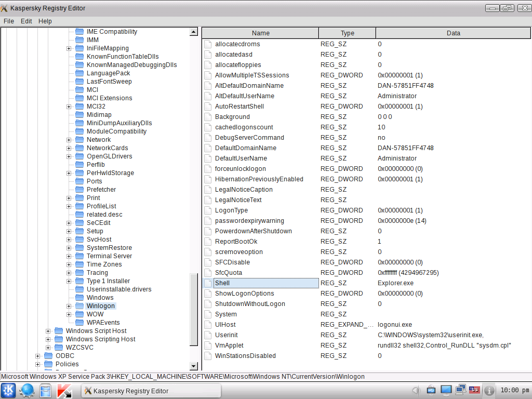Expand the ProfileList tree node
The image size is (532, 399).
(x=69, y=206)
